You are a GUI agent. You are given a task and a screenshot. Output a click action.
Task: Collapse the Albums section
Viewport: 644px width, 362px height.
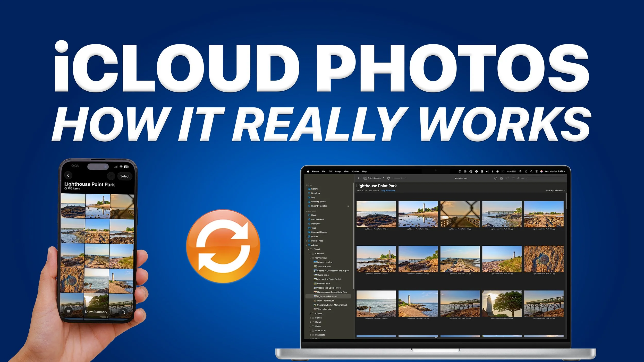(307, 245)
